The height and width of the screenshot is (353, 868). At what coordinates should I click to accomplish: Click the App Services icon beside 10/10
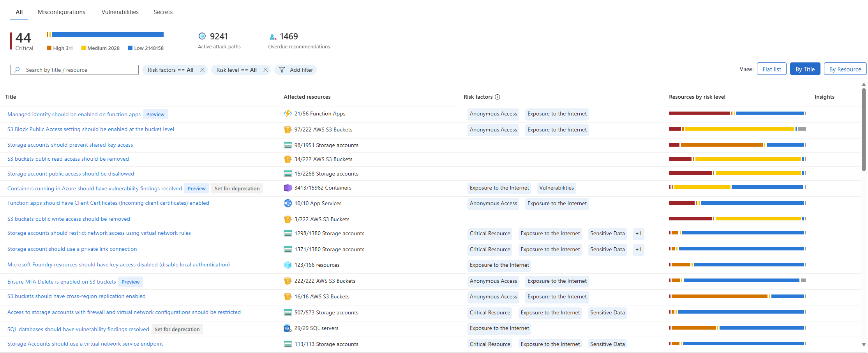coord(288,203)
